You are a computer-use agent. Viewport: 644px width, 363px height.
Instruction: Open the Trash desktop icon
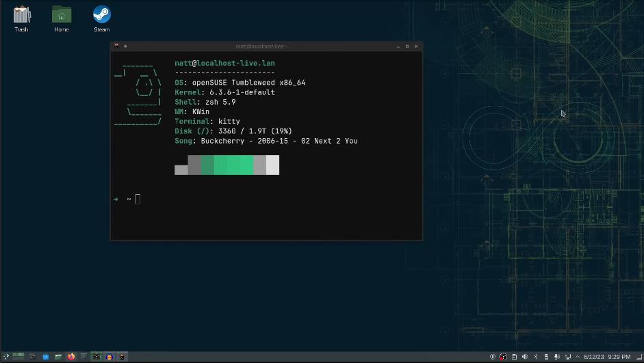click(x=21, y=19)
